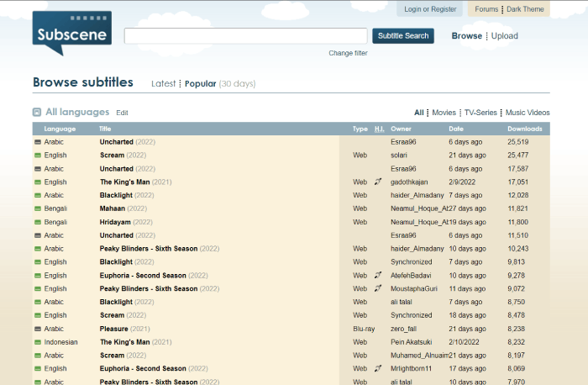The image size is (588, 385).
Task: Click hearing impaired icon in gadothkajan row
Action: pos(378,182)
